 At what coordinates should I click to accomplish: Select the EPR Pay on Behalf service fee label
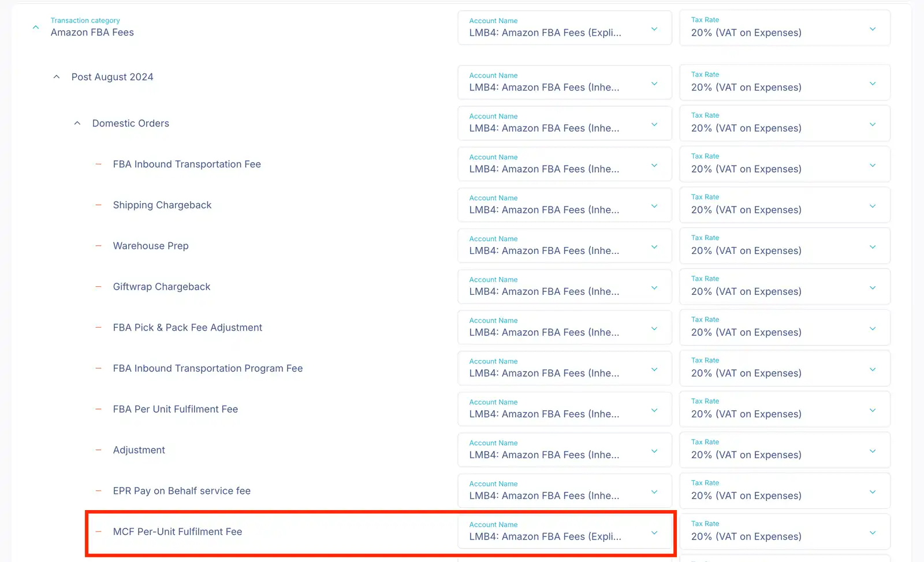[x=182, y=490]
